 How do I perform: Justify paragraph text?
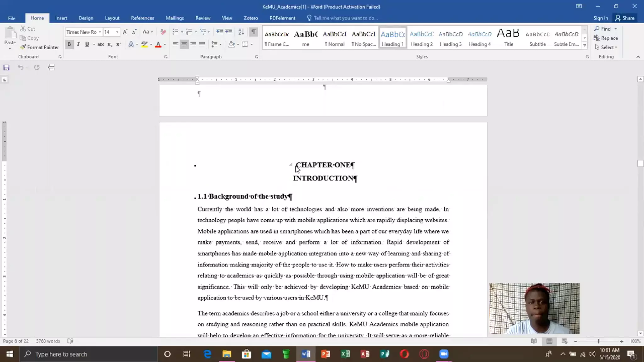coord(202,44)
